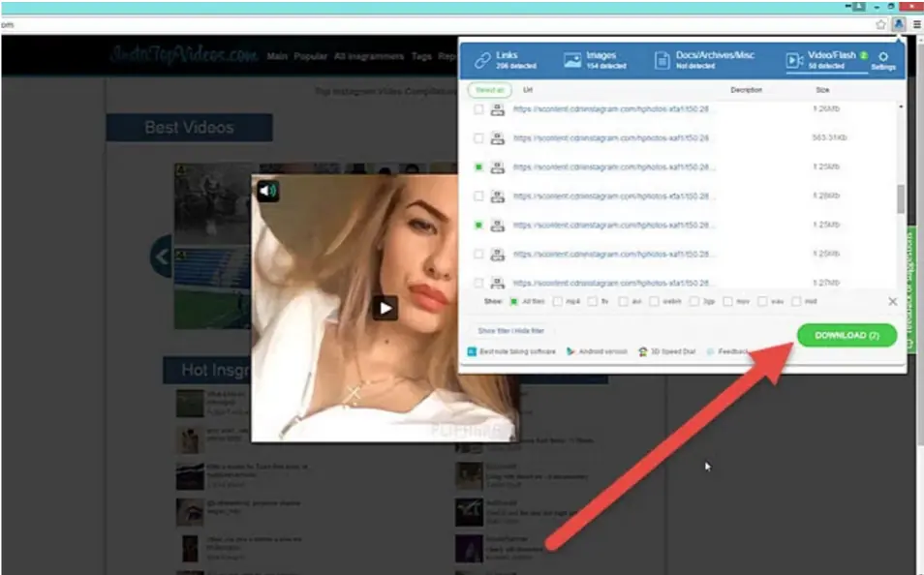This screenshot has width=924, height=575.
Task: Toggle the mp4 filter checkbox
Action: (558, 302)
